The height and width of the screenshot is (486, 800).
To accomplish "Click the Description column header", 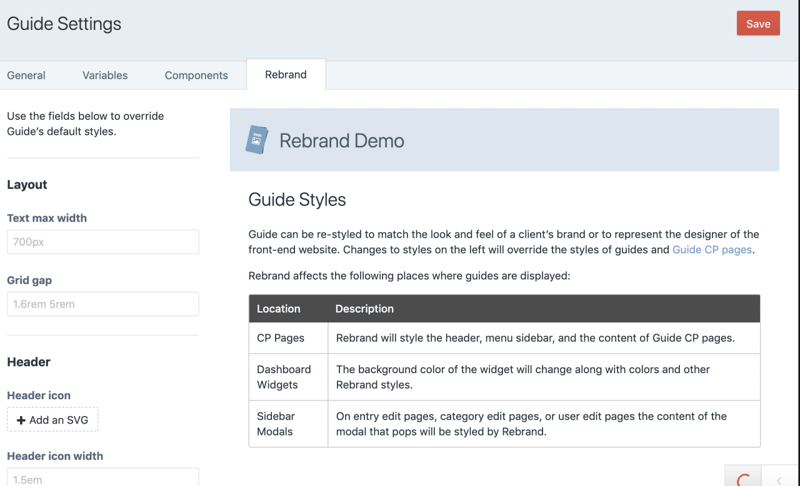I will [x=364, y=309].
